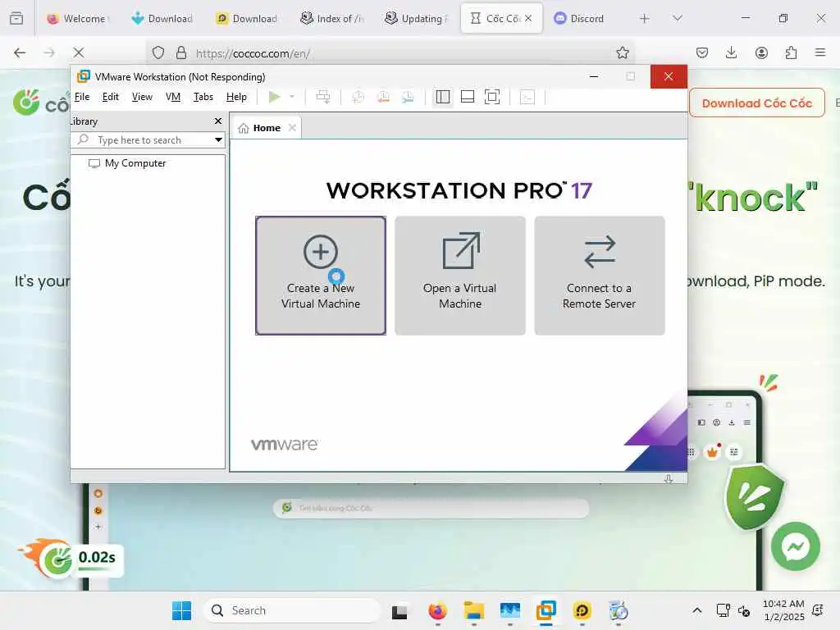Click the Take Snapshot toolbar icon
This screenshot has width=840, height=630.
point(358,97)
